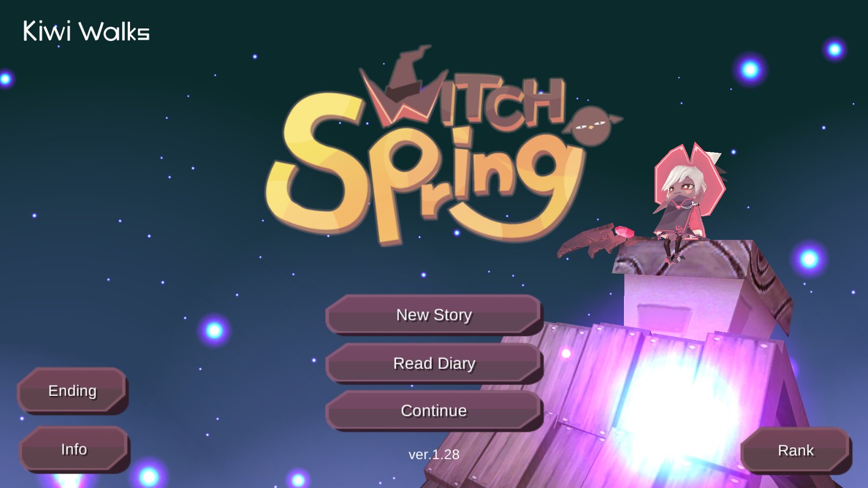868x488 pixels.
Task: Tap the glowing orb right of the chimney
Action: [809, 259]
